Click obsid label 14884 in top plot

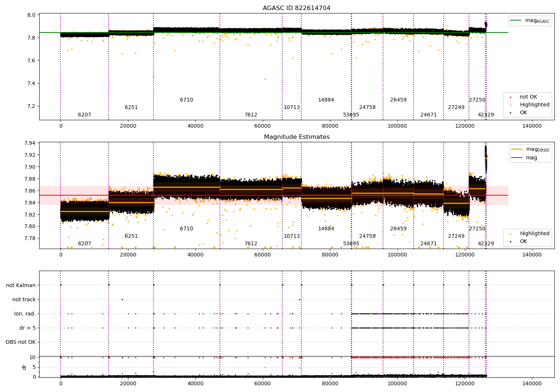tap(326, 100)
